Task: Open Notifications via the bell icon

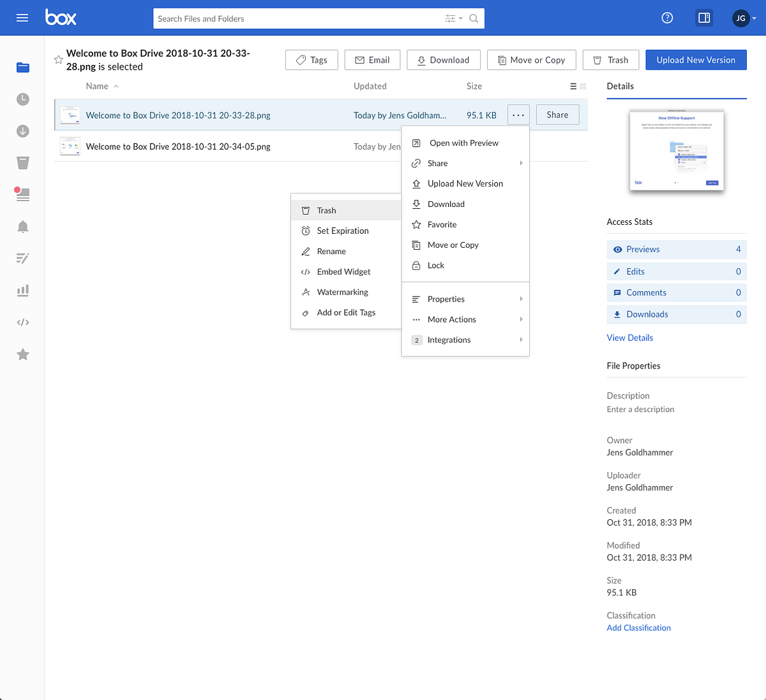Action: click(23, 227)
